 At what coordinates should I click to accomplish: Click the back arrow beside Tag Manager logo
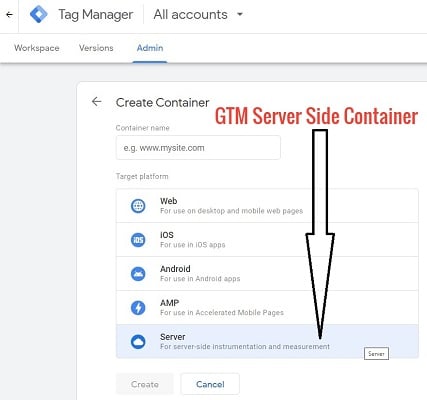point(9,15)
